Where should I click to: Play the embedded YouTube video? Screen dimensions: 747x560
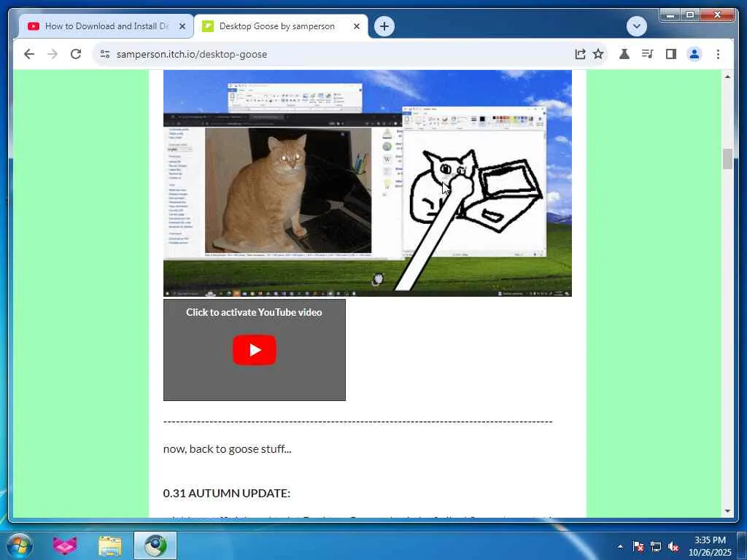tap(255, 350)
